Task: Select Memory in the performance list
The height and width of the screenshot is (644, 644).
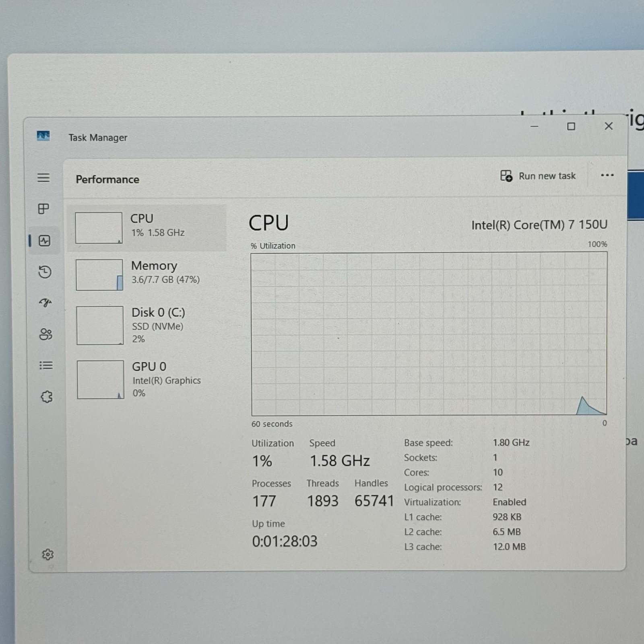Action: 147,275
